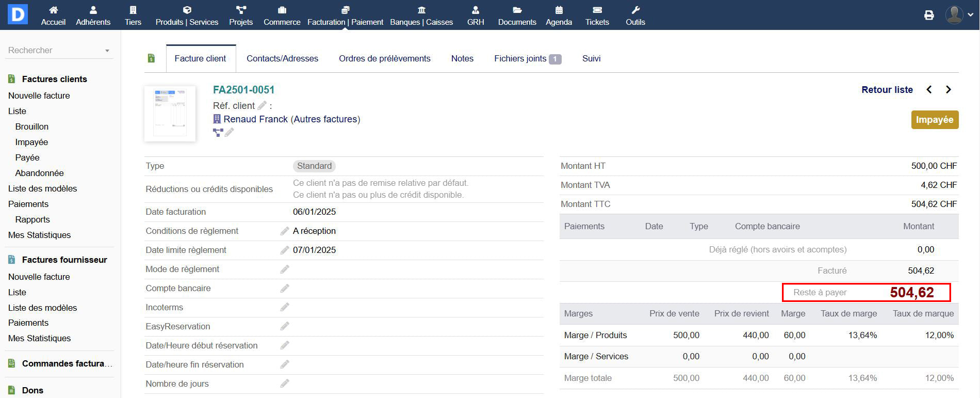Open the invoice PDF preview thumbnail

click(x=170, y=114)
